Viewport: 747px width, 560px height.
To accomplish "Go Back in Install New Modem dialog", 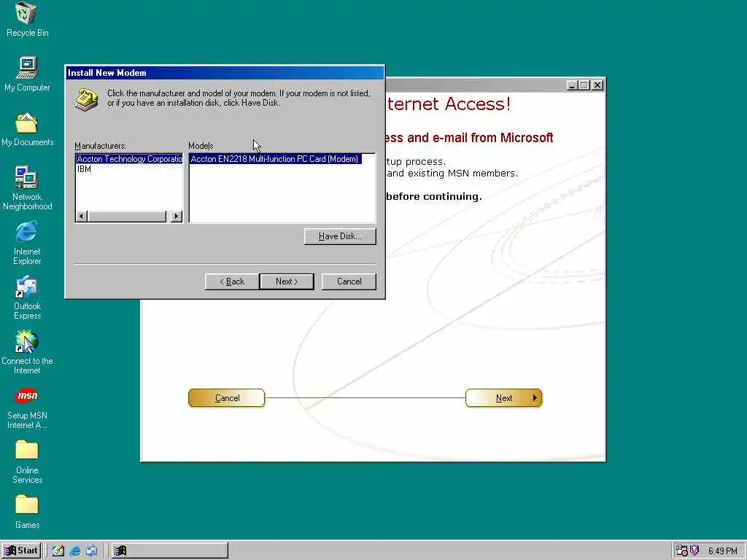I will coord(232,281).
